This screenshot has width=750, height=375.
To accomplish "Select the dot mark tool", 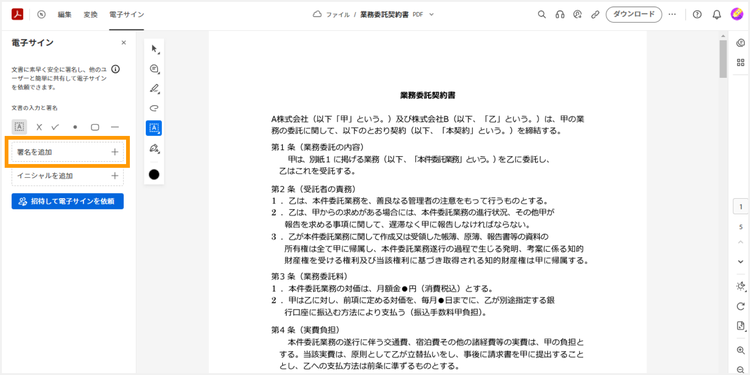I will click(x=75, y=127).
